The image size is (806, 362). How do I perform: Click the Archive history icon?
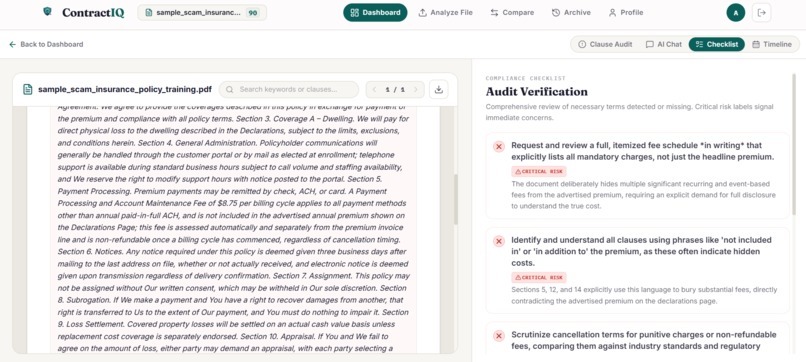click(x=556, y=12)
